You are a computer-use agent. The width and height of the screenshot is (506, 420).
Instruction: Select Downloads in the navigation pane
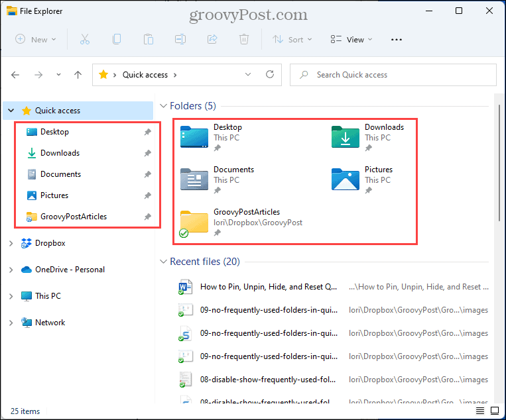coord(60,153)
